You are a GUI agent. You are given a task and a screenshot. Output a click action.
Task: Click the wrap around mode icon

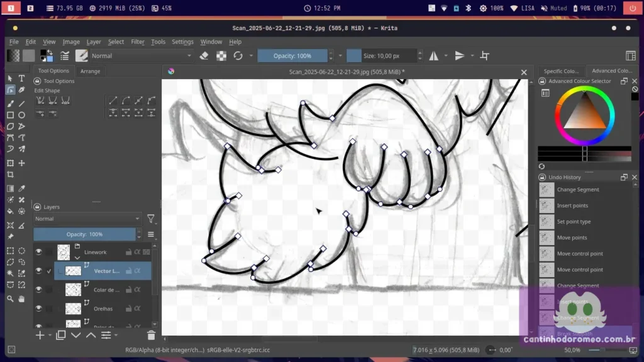click(x=485, y=56)
